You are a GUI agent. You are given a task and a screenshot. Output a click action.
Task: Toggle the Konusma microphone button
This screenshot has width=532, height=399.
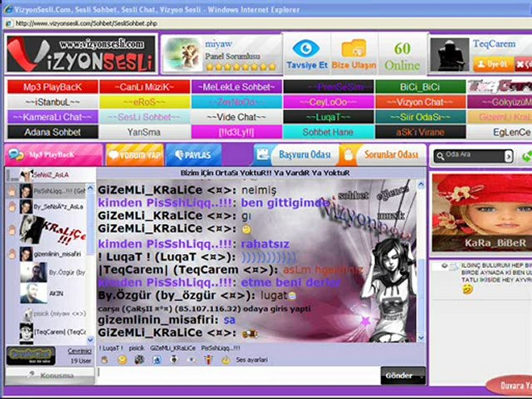pos(50,375)
